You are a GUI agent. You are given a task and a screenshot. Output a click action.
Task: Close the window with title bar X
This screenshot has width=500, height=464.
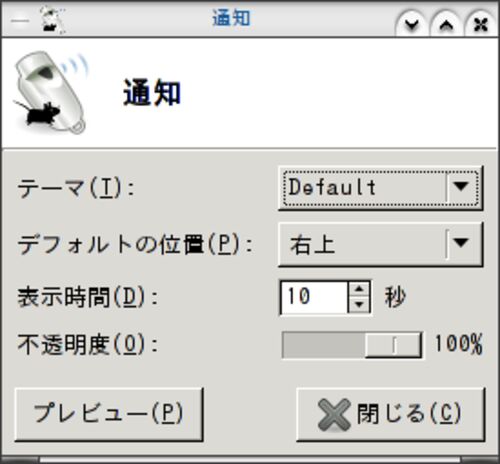[x=481, y=24]
